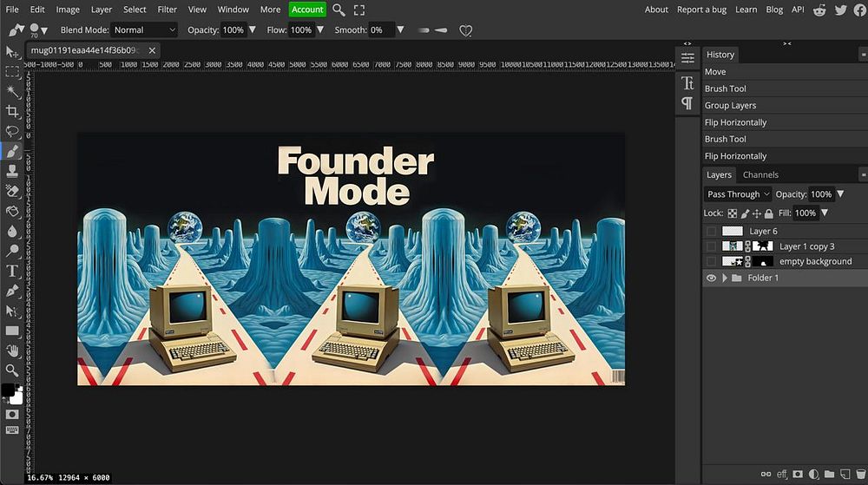Hide Folder 1 with eye icon
This screenshot has height=485, width=868.
pos(712,278)
